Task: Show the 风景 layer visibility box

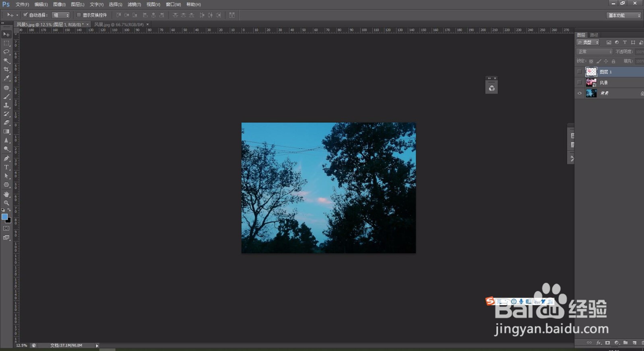Action: point(580,82)
